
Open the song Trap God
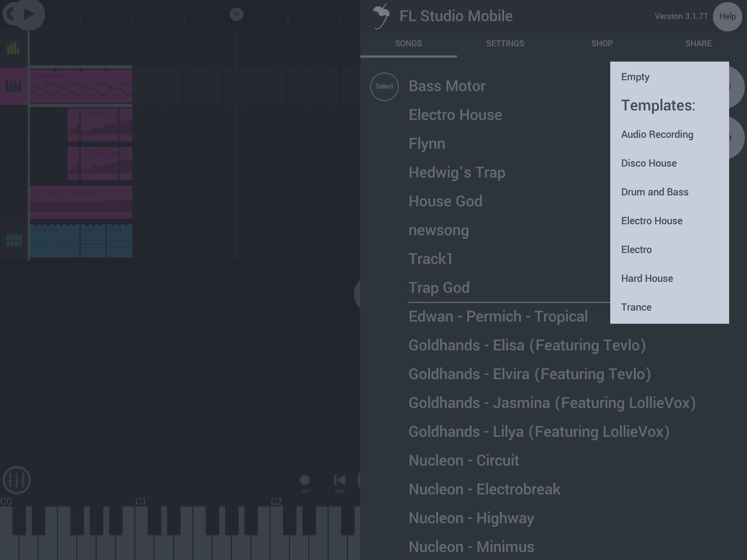pyautogui.click(x=439, y=288)
